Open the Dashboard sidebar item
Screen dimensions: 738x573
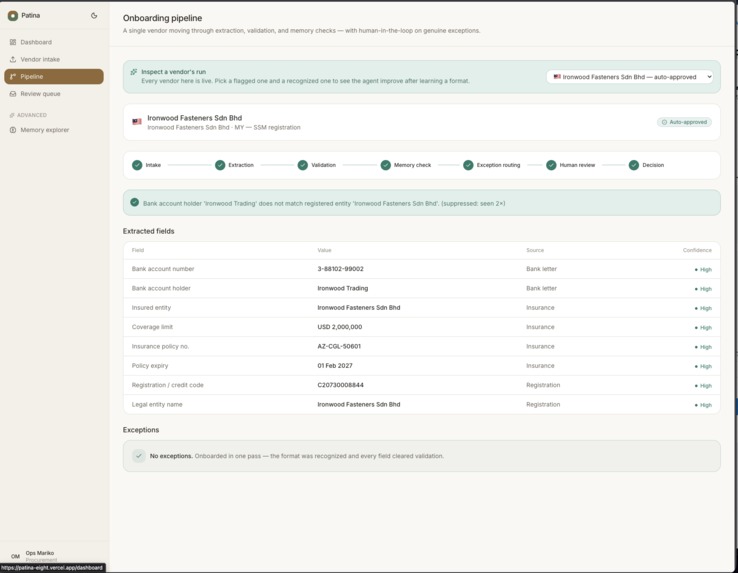point(54,42)
